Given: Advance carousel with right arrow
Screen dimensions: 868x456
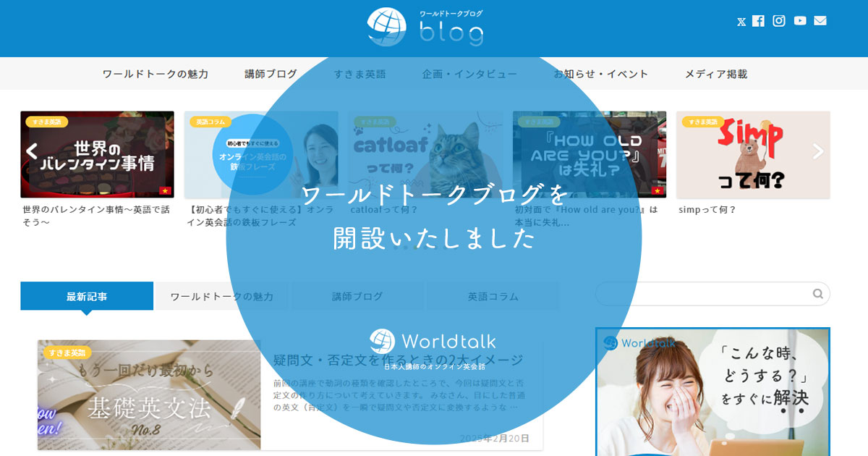Looking at the screenshot, I should point(818,151).
